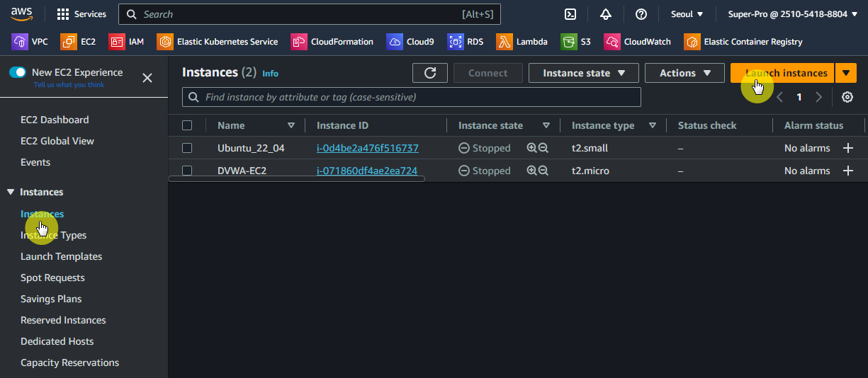Open instance ID i-0d4be2a476f516737
The width and height of the screenshot is (868, 378).
click(367, 148)
